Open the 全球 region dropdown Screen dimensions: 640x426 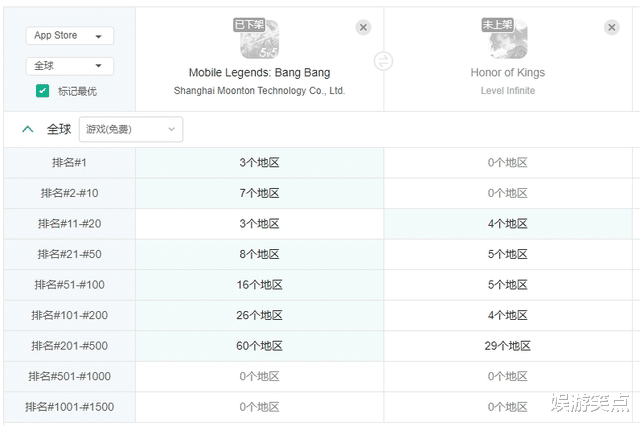[x=70, y=66]
